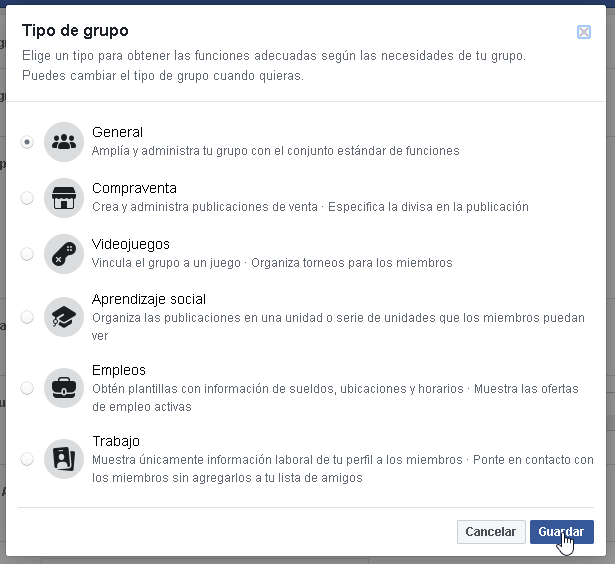Click description 'Muestra únicamente información laboral'
The height and width of the screenshot is (564, 615).
click(x=343, y=468)
